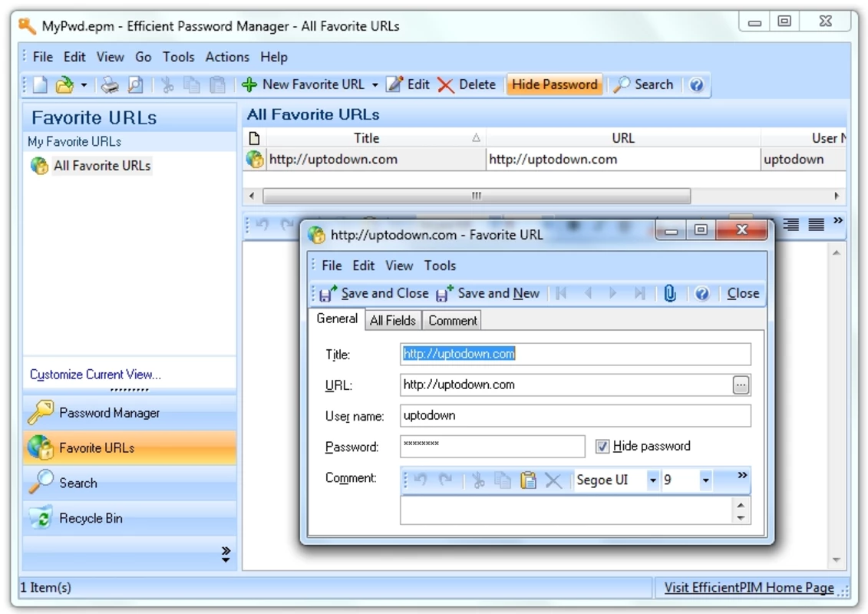Viewport: 868px width, 614px height.
Task: Click the User name input field
Action: coord(575,416)
